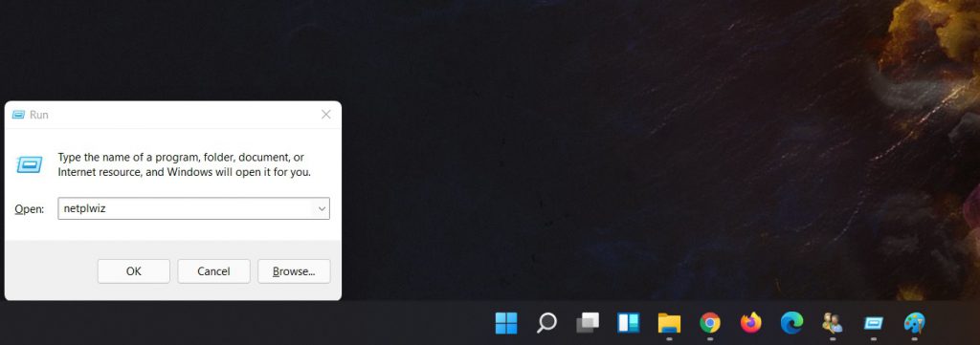
Task: Open the User Accounts app on the taskbar
Action: 832,323
